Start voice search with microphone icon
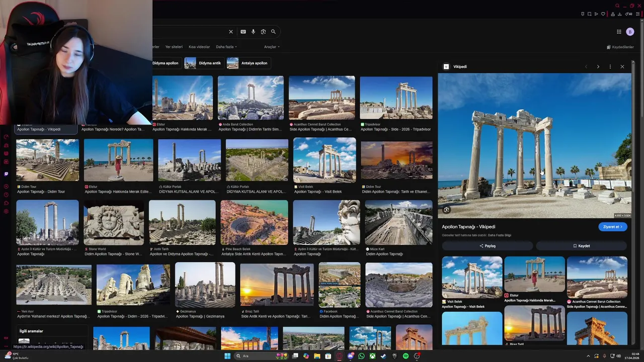Viewport: 644px width, 362px height. 253,32
